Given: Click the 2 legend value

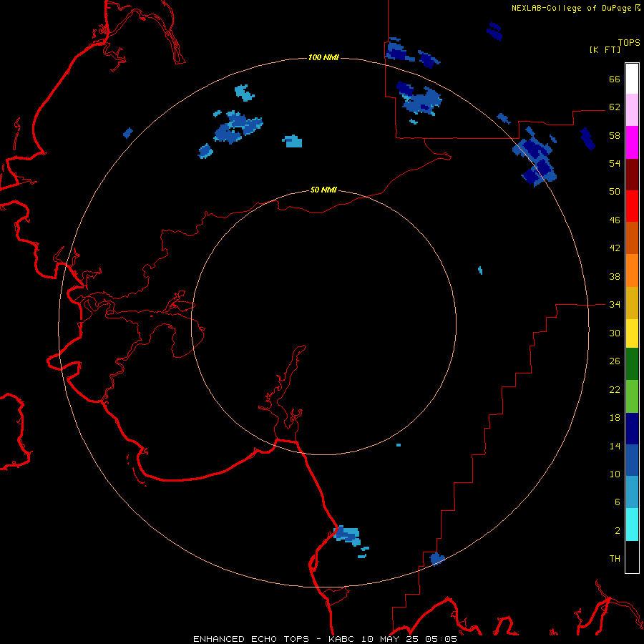Looking at the screenshot, I should (x=618, y=531).
